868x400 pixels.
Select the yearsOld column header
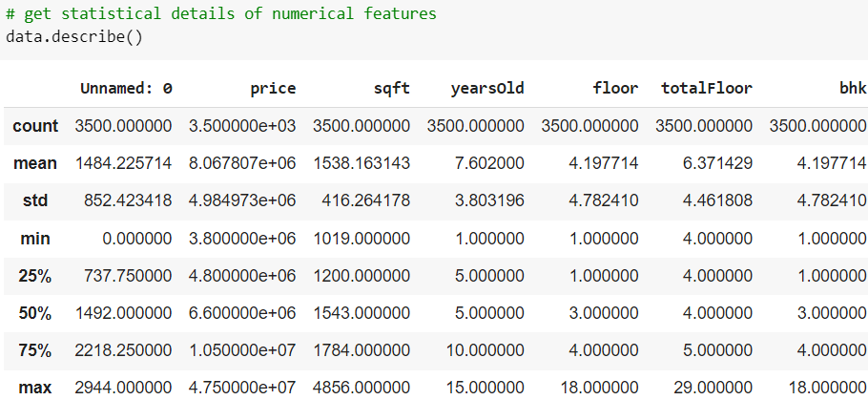(x=487, y=89)
